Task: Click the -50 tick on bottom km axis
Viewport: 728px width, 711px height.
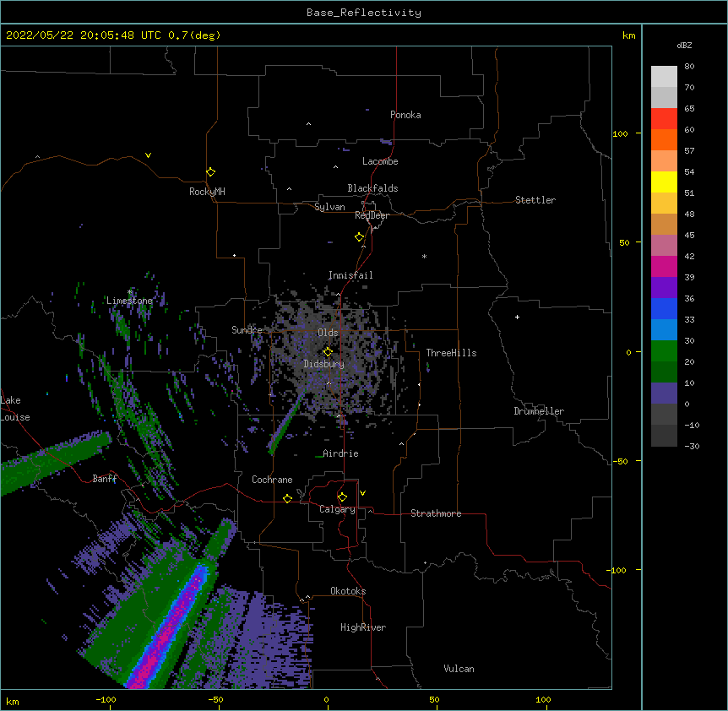Action: (215, 699)
